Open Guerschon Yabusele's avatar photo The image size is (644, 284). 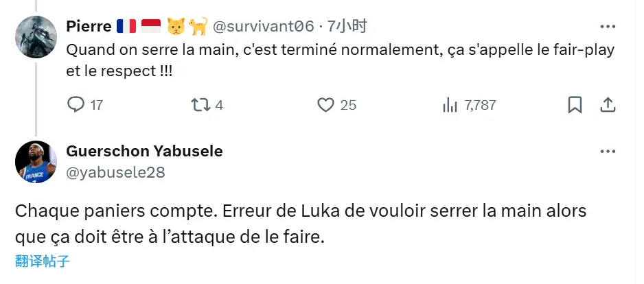[x=35, y=163]
